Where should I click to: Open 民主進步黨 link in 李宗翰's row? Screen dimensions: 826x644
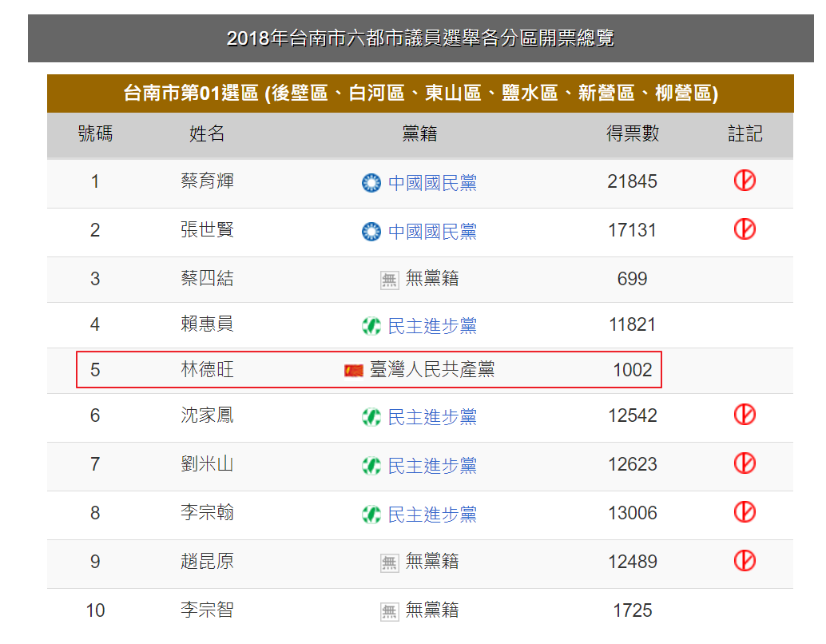(x=432, y=514)
